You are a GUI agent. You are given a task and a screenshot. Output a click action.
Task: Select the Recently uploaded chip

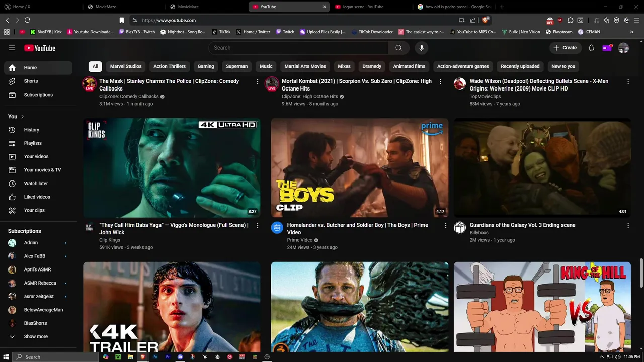(520, 66)
